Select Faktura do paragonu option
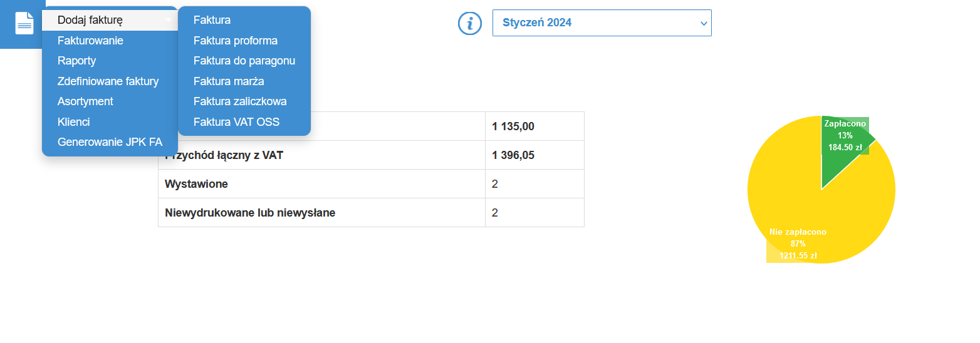 (244, 61)
